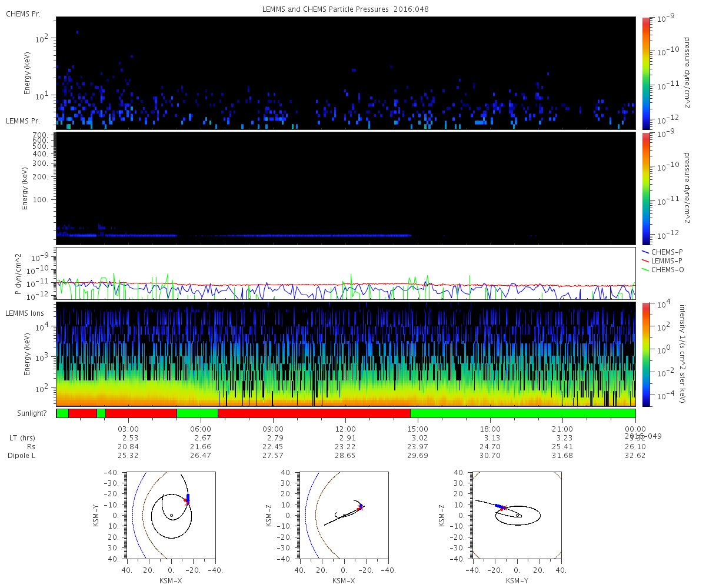
Task: Open the KSM-X versus KSM-Z orbit plot
Action: click(344, 515)
